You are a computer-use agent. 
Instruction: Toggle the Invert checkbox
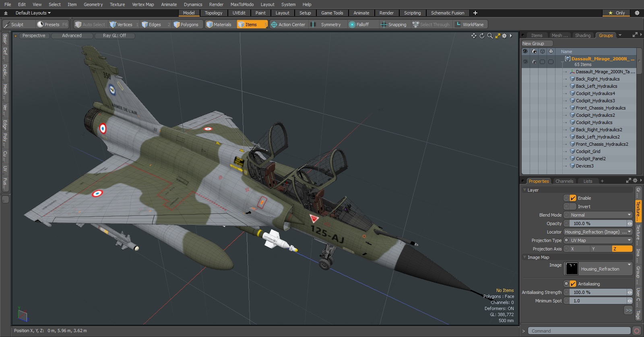pyautogui.click(x=573, y=207)
